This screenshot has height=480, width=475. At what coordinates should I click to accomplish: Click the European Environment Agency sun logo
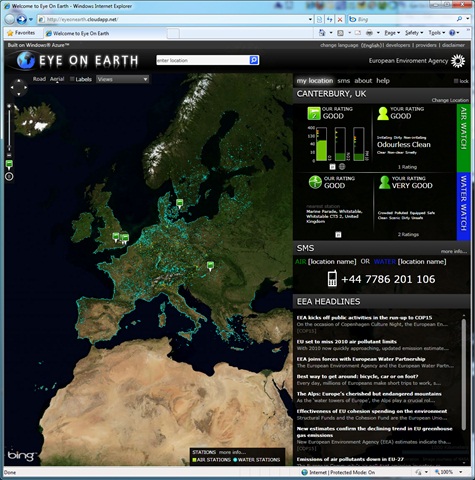click(x=458, y=61)
